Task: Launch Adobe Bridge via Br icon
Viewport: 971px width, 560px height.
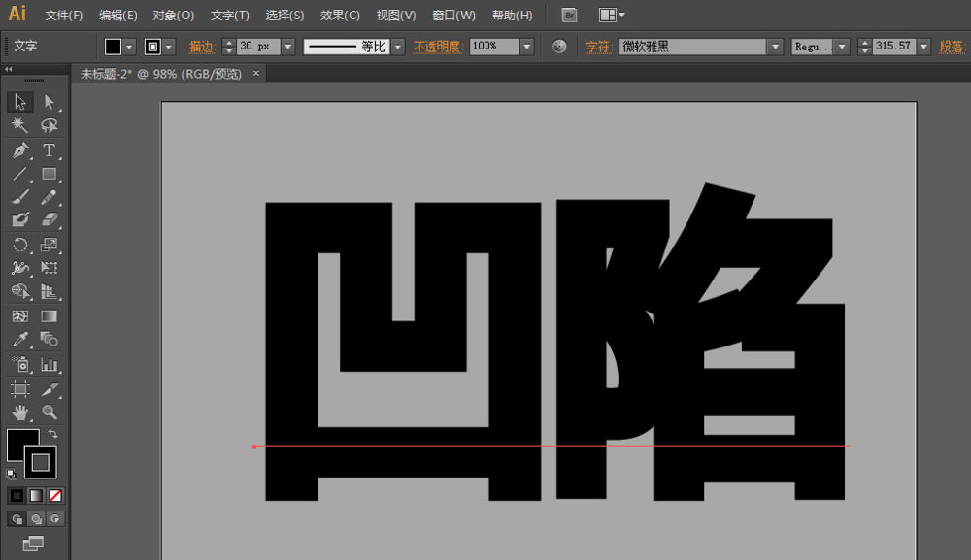Action: (x=569, y=16)
